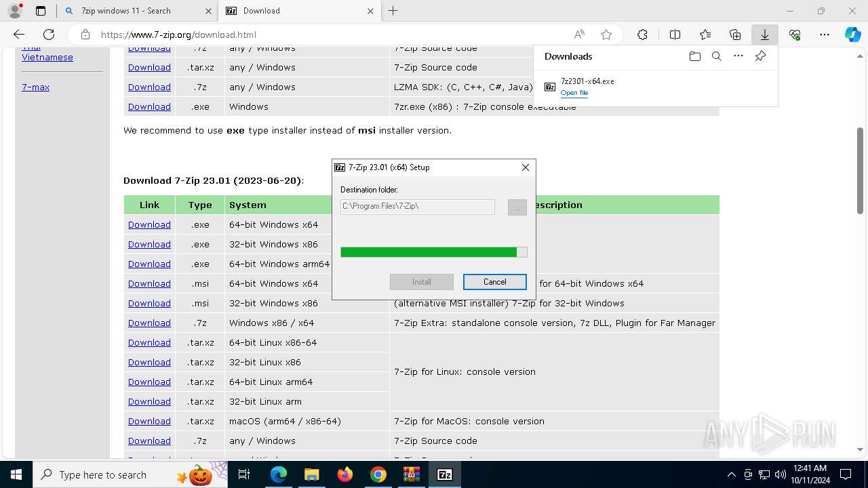Click the browse '...' button in Setup dialog

point(517,207)
